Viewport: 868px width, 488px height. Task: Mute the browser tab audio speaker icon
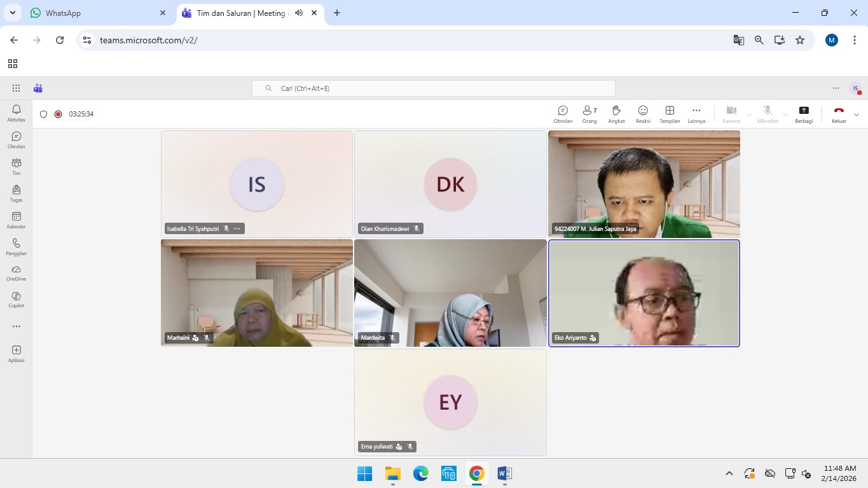tap(299, 13)
